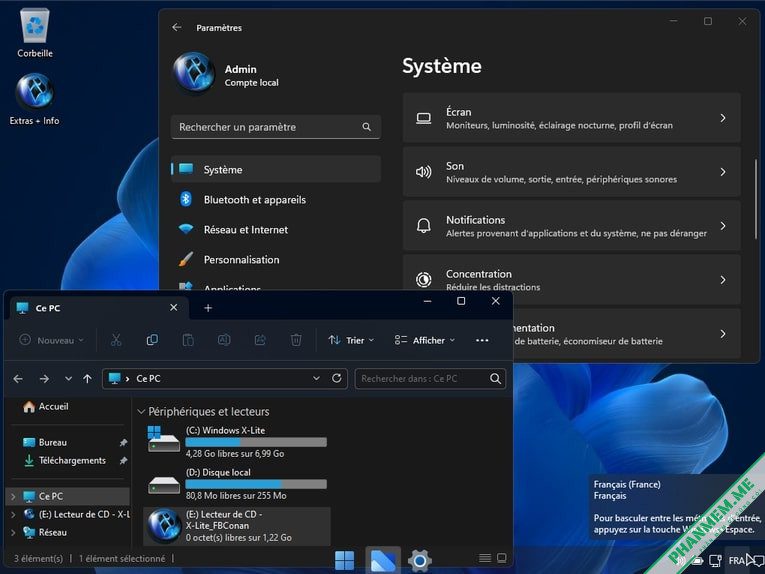
Task: Expand chevron on the Notifications row
Action: pos(723,226)
